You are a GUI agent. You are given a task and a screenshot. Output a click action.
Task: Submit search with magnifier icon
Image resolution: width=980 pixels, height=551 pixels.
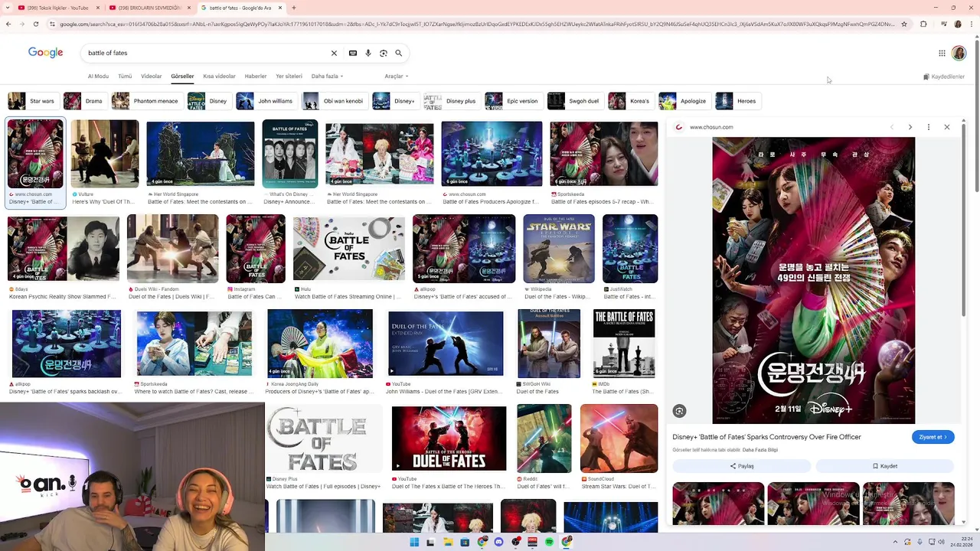tap(399, 53)
